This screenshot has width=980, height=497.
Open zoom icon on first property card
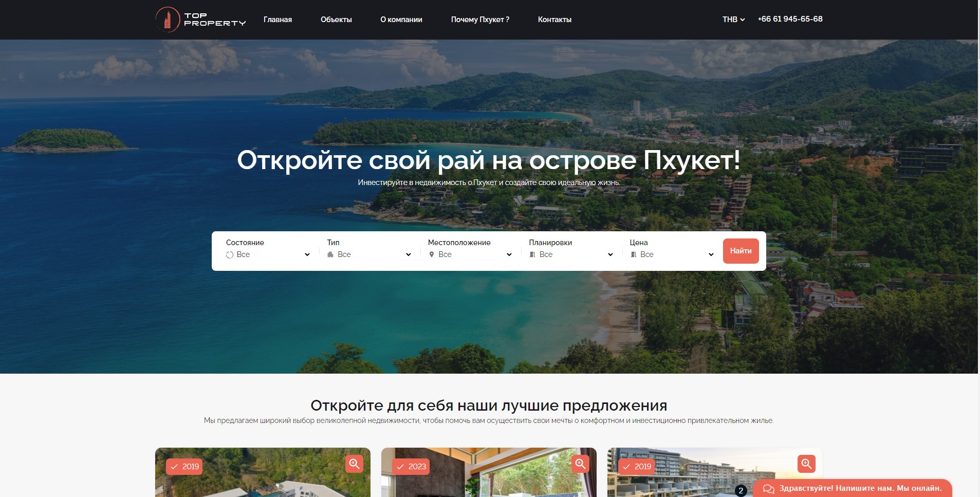click(x=354, y=464)
